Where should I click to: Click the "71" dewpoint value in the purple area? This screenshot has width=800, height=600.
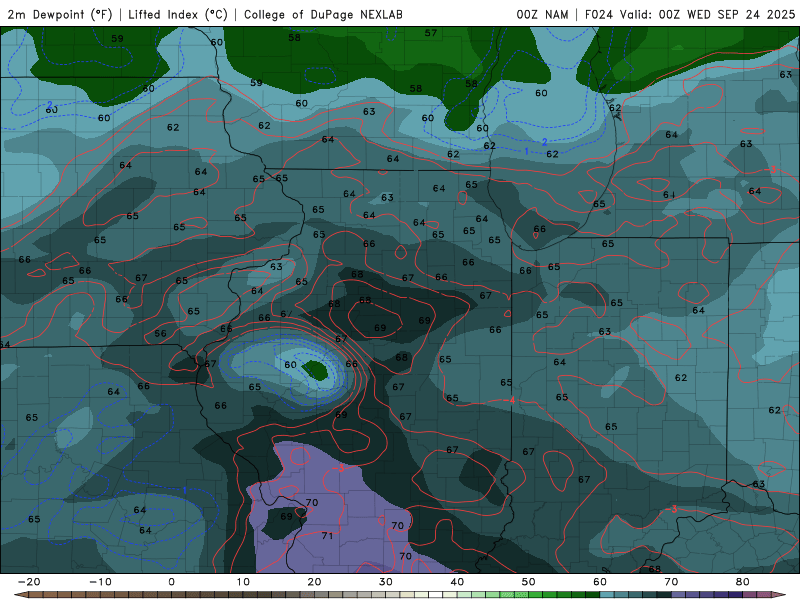coord(328,536)
